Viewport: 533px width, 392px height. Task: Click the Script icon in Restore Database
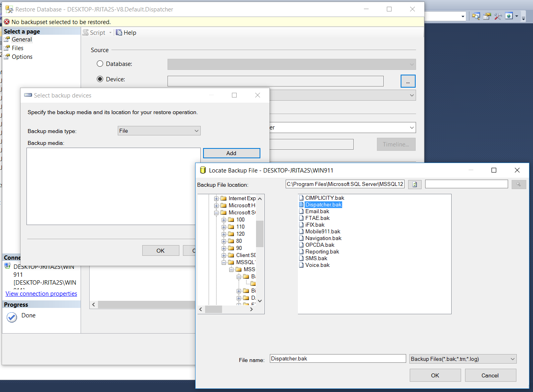(x=86, y=33)
